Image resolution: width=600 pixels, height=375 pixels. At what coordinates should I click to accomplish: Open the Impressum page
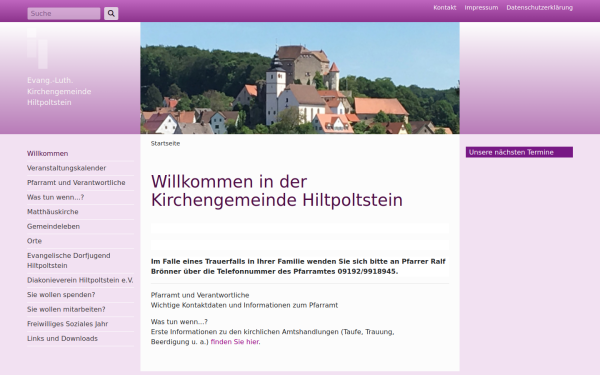tap(481, 8)
